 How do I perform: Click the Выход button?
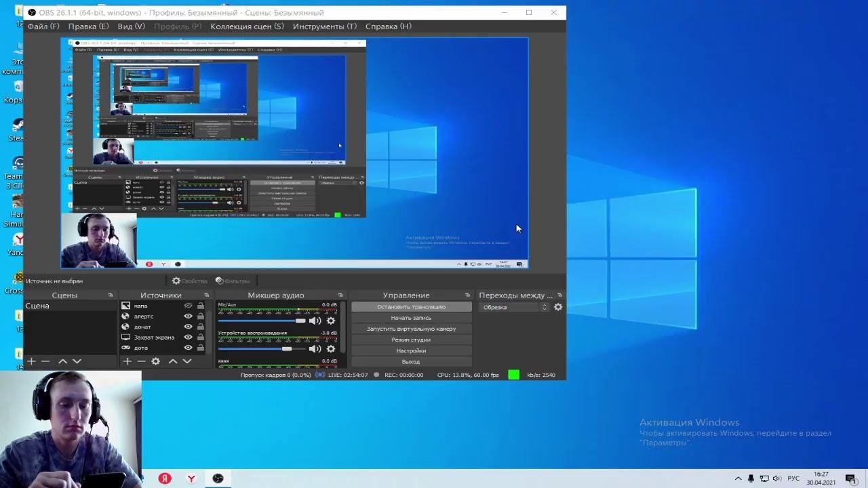coord(411,362)
